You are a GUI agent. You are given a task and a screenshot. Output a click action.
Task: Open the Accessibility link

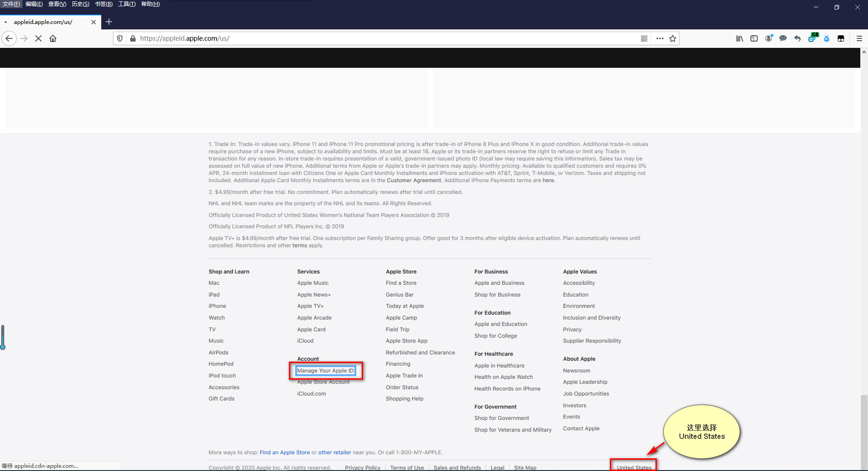(x=579, y=283)
